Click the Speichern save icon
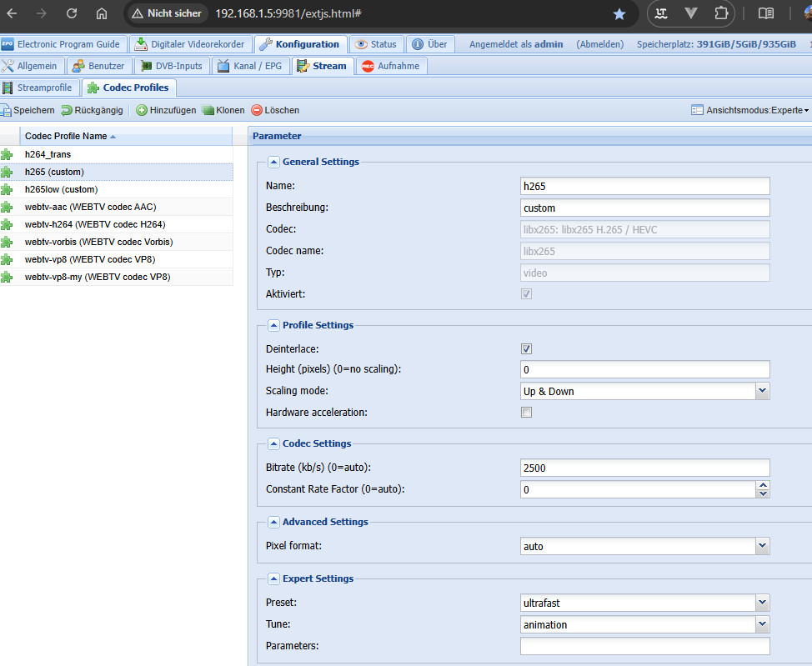 (6, 110)
